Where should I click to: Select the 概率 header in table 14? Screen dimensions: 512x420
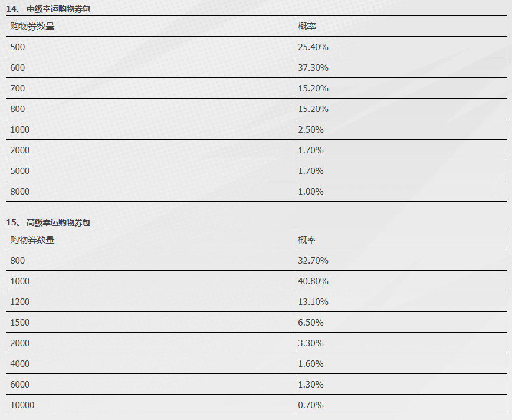401,26
